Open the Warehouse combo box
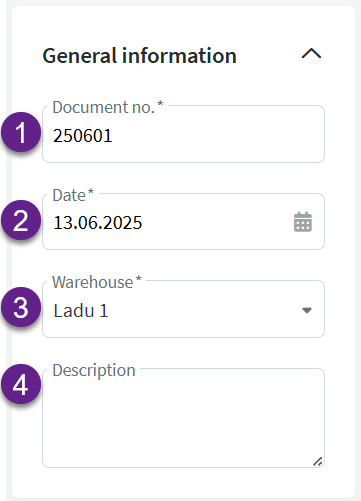 point(183,309)
